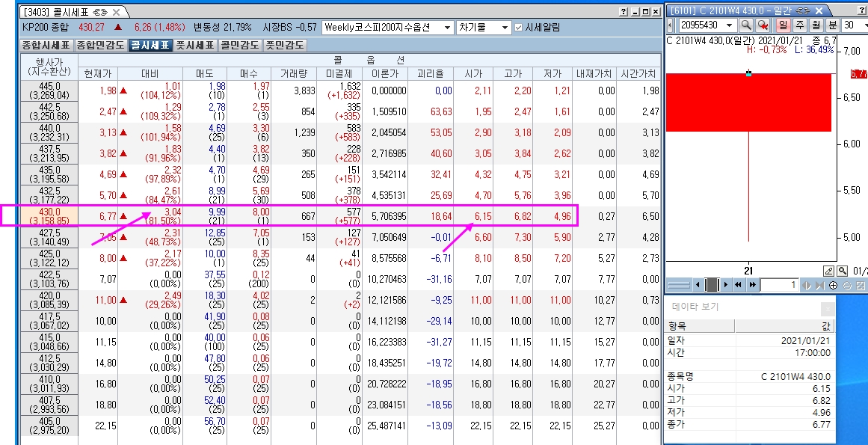This screenshot has height=445, width=868.
Task: Click the plus zoom-in circle icon
Action: (x=834, y=285)
